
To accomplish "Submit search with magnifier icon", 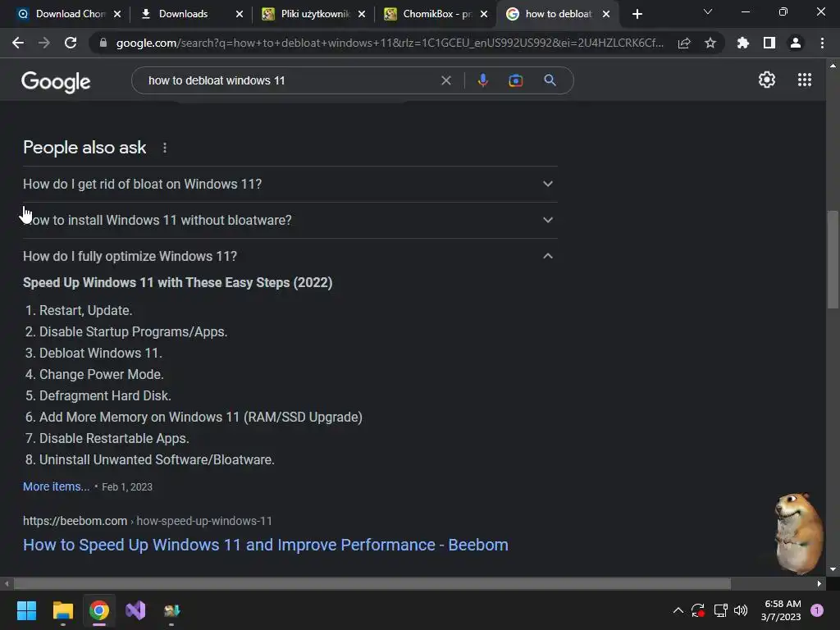I will pyautogui.click(x=550, y=80).
